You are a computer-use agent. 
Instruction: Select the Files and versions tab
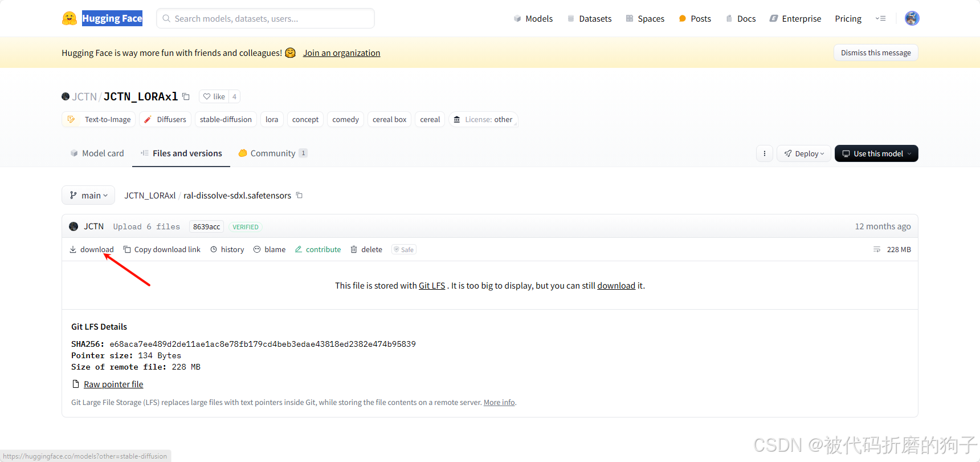181,153
